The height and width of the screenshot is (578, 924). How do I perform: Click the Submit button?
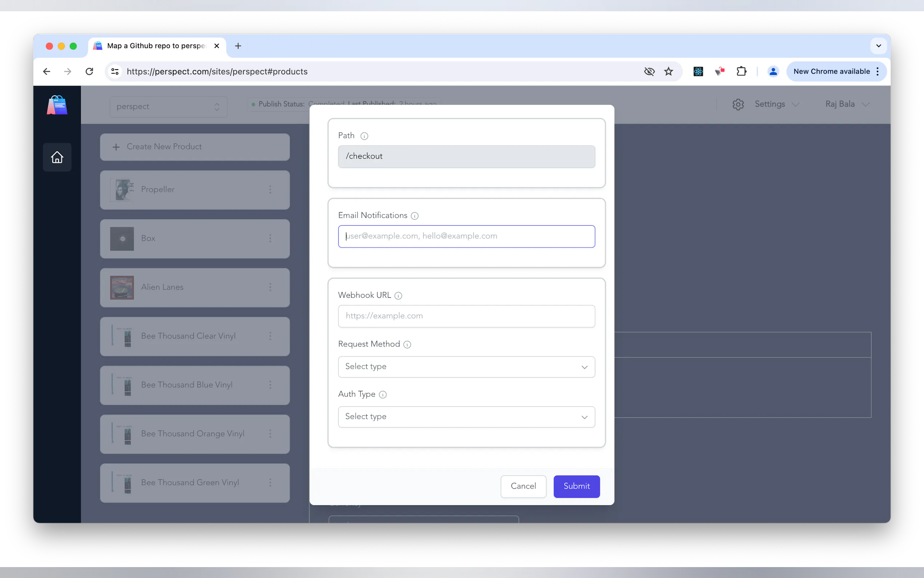click(x=576, y=486)
